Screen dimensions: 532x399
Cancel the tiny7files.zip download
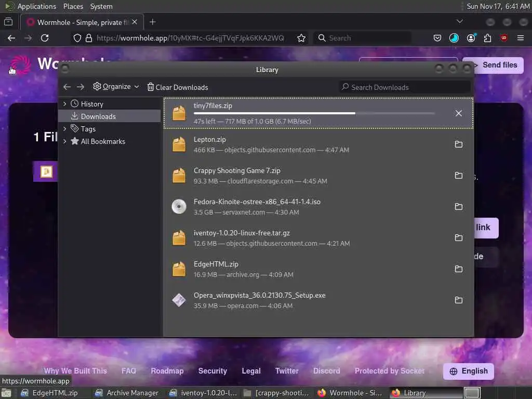coord(458,113)
